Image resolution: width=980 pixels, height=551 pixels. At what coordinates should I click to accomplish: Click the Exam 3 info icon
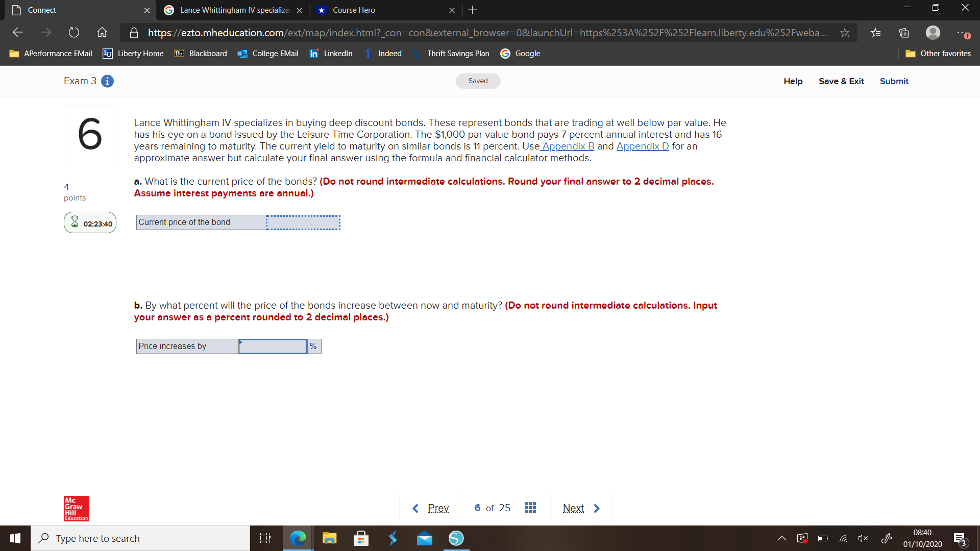coord(107,81)
